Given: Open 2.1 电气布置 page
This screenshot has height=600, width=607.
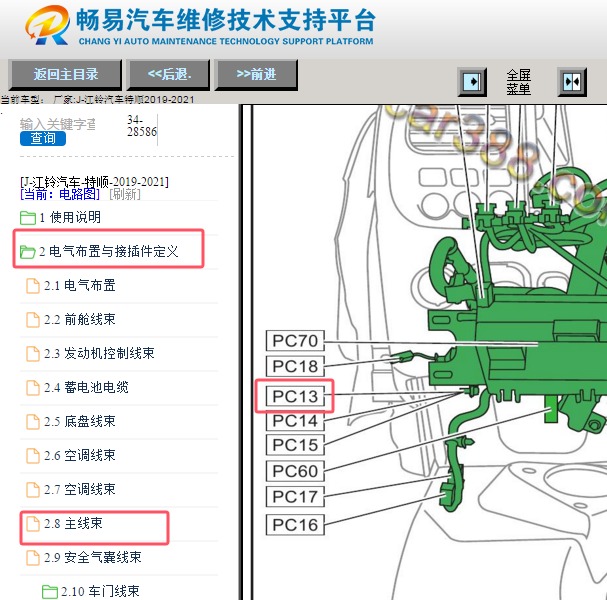Looking at the screenshot, I should [x=80, y=286].
